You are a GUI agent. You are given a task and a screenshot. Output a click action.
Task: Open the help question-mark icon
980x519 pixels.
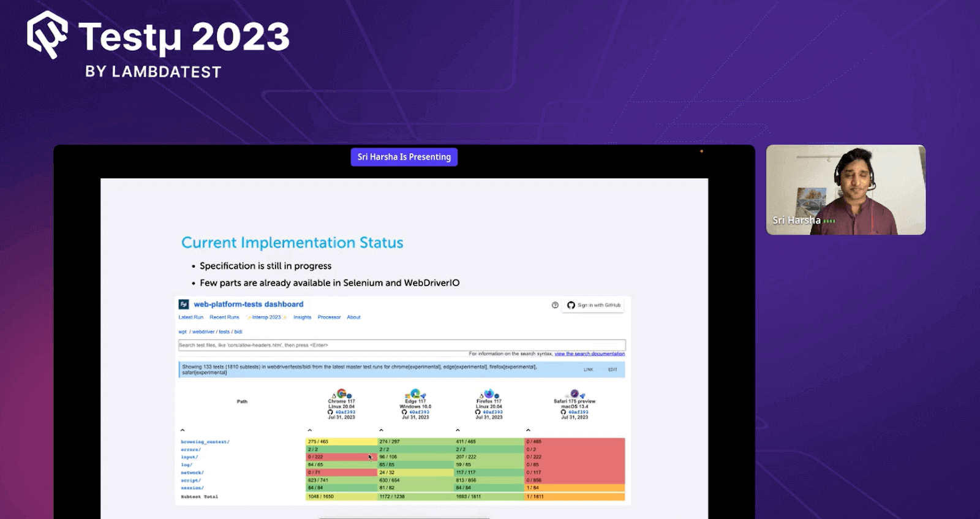pyautogui.click(x=555, y=305)
